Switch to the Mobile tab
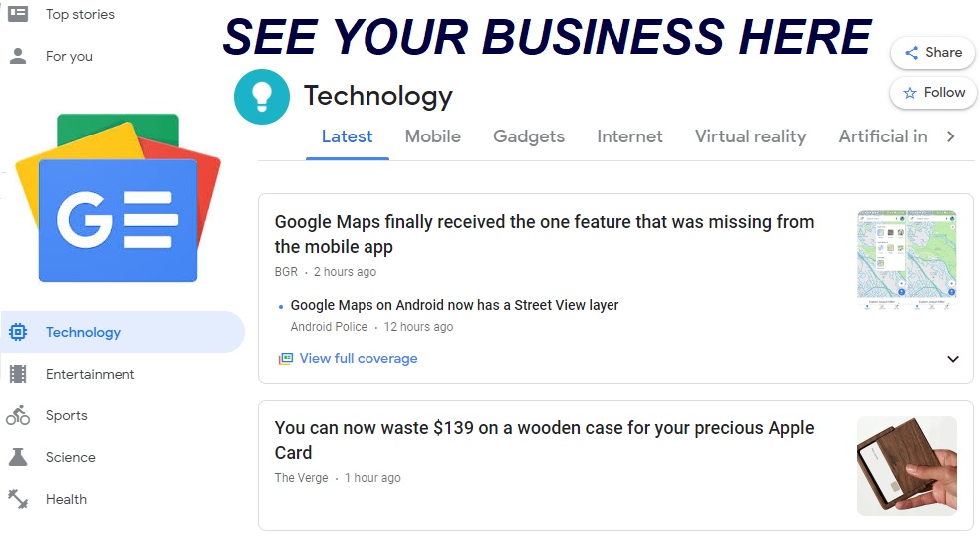This screenshot has width=980, height=540. coord(432,136)
